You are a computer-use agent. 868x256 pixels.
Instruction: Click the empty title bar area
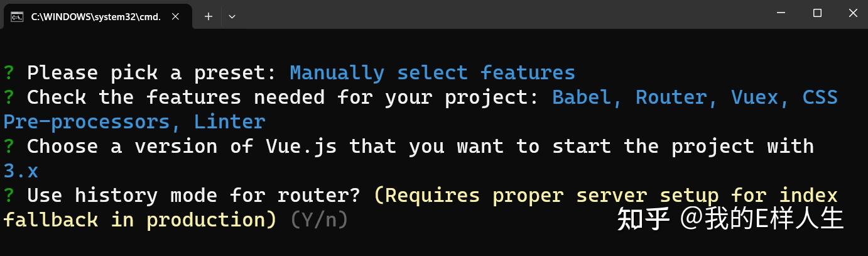502,14
